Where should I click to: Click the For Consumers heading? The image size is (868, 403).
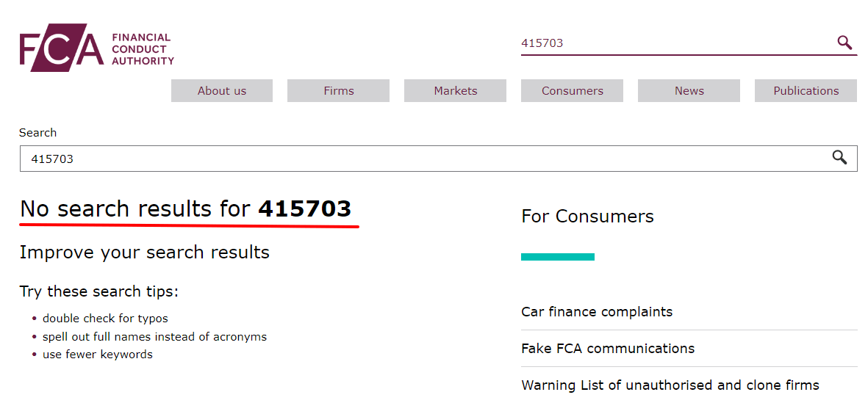pos(587,216)
